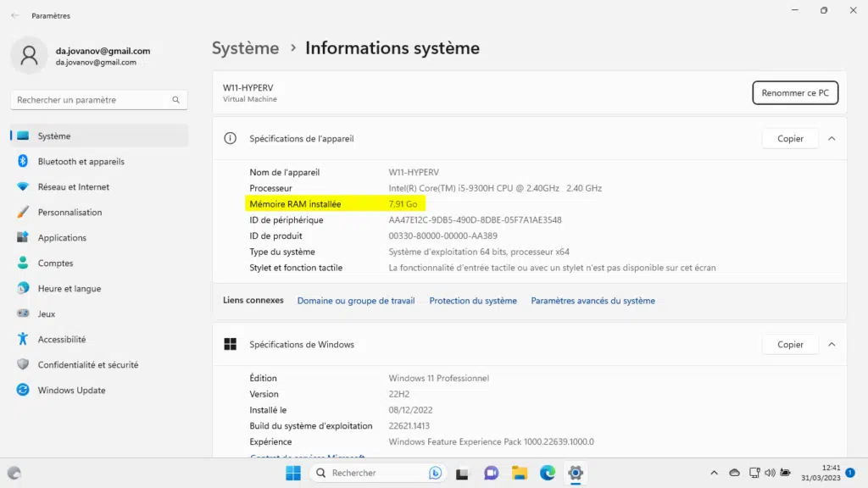Click the Bing chat icon in taskbar search
Viewport: 868px width, 488px height.
[x=435, y=473]
